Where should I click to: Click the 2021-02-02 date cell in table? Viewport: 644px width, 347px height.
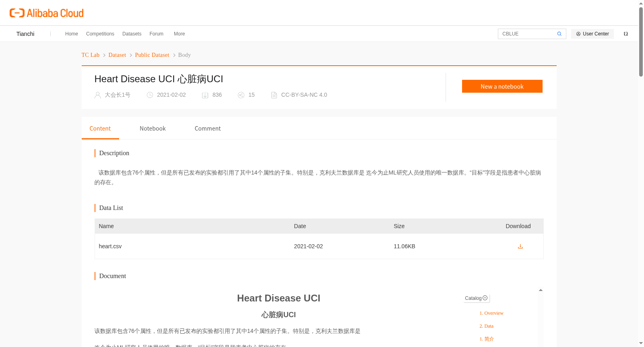[308, 246]
